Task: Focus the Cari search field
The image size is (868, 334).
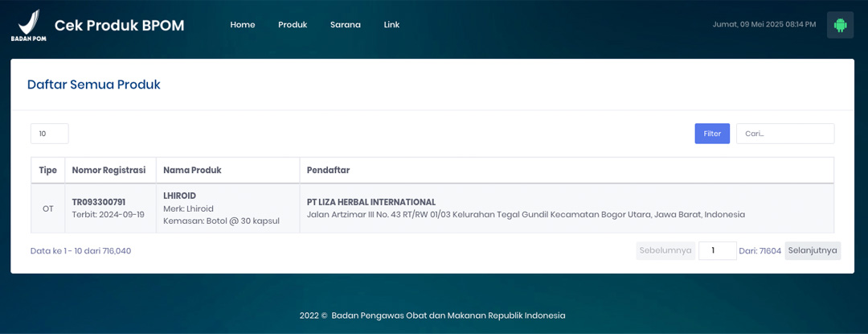Action: pyautogui.click(x=784, y=134)
